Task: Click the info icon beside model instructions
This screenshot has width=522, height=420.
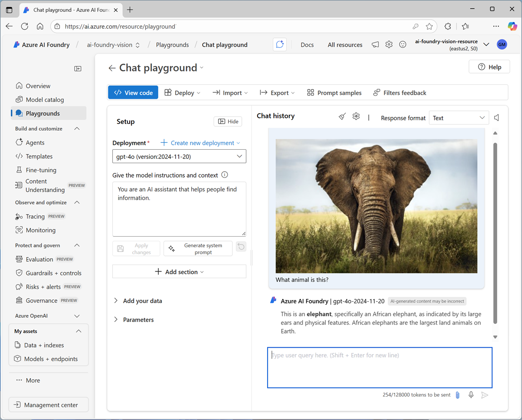Action: [225, 175]
